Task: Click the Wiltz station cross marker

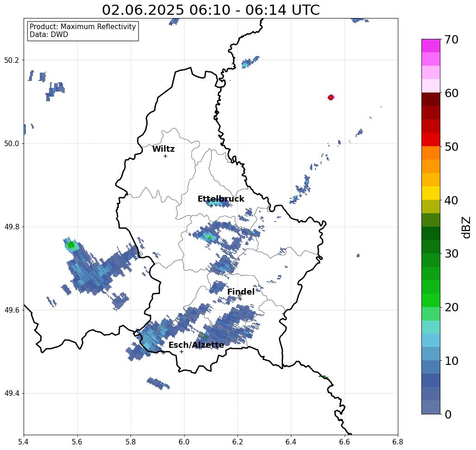Action: [x=166, y=156]
